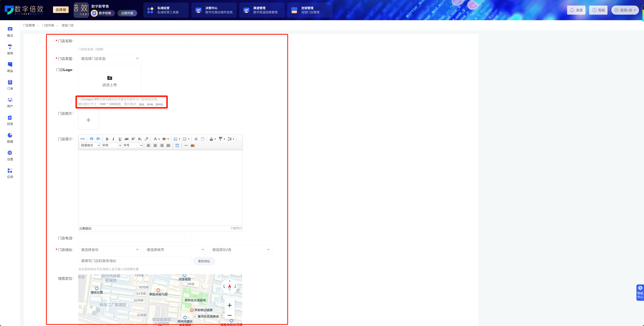
Task: Open the 商品 section in sidebar
Action: (x=10, y=67)
